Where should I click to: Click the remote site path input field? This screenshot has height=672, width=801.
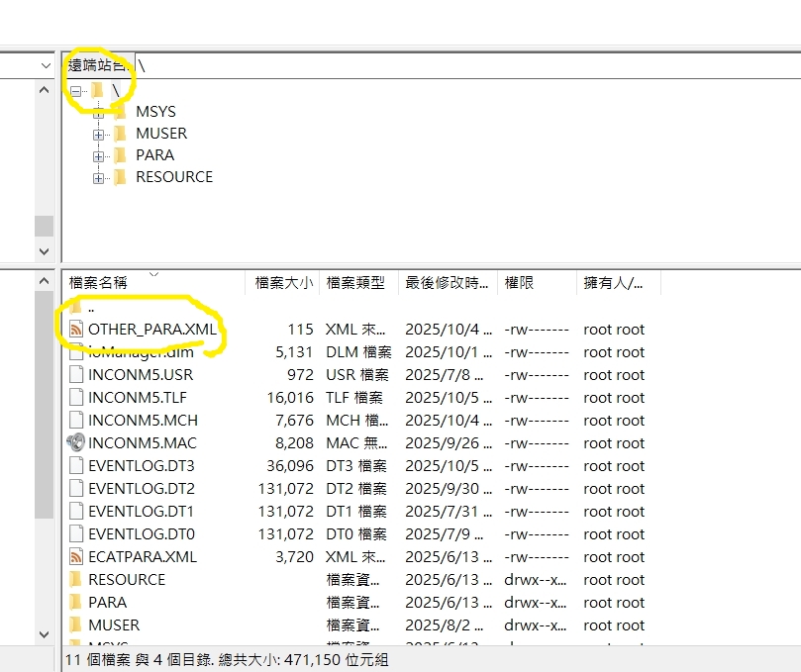coord(465,65)
